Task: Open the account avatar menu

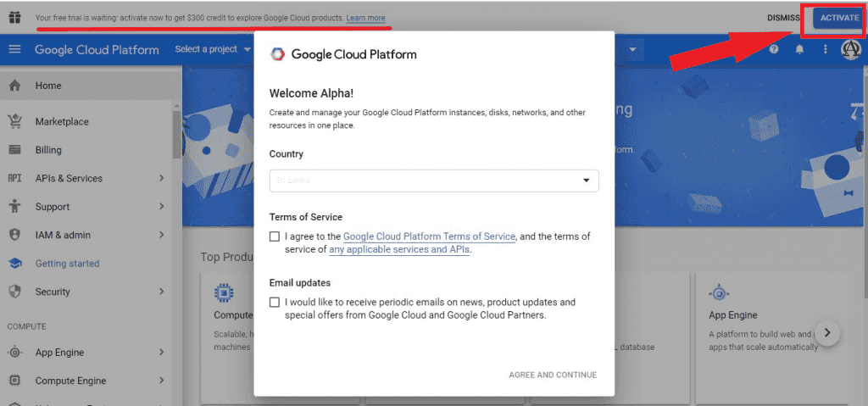Action: [851, 49]
